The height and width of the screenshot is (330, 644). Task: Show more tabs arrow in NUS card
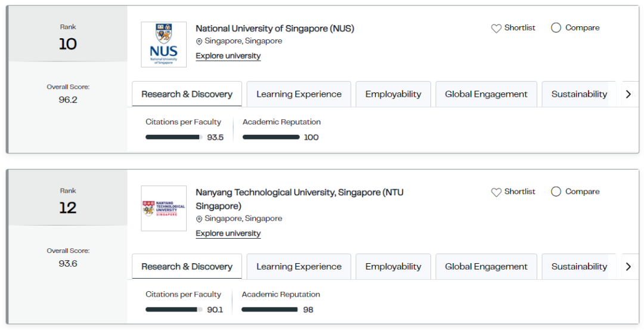[628, 94]
